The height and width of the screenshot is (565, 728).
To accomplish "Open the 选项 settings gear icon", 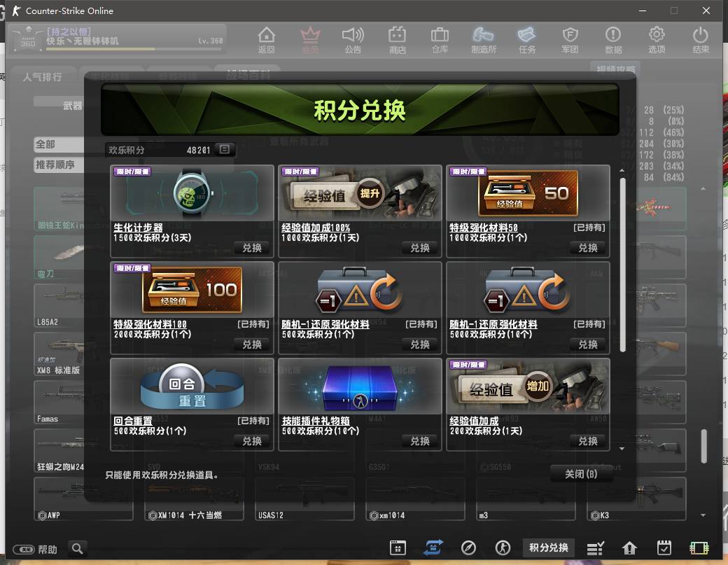I will pos(657,40).
